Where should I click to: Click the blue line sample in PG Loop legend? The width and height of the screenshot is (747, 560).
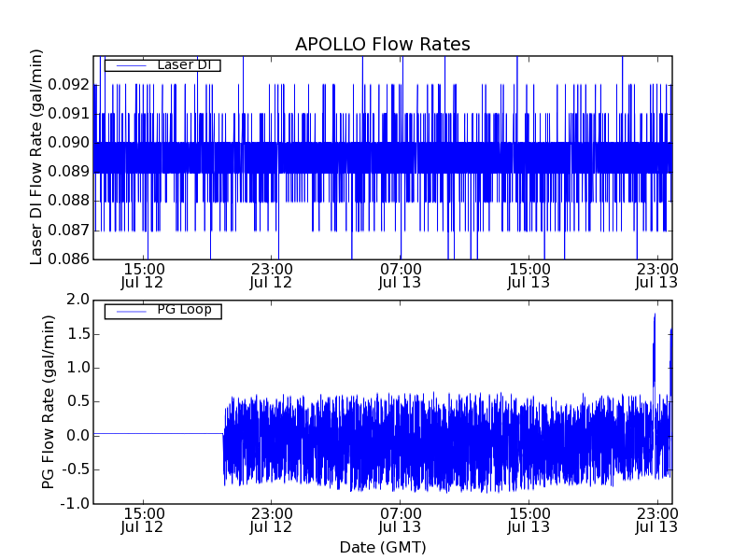click(129, 311)
